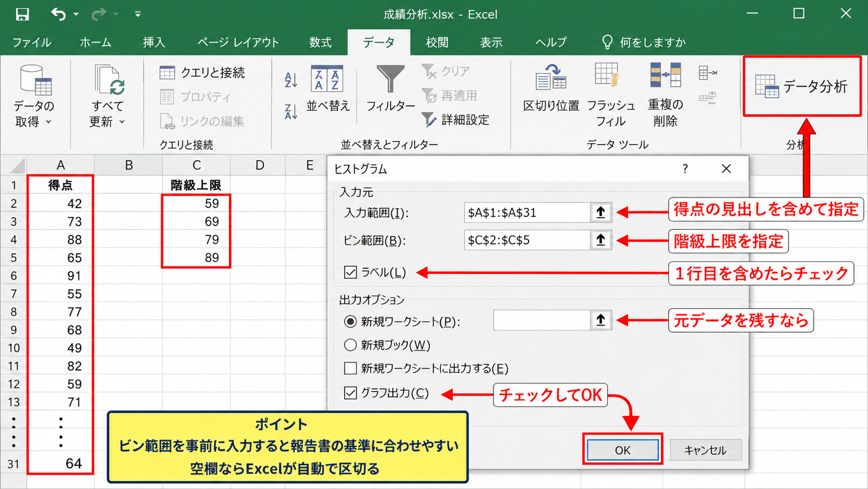Click the histogram dialog help question mark
This screenshot has width=868, height=489.
685,168
